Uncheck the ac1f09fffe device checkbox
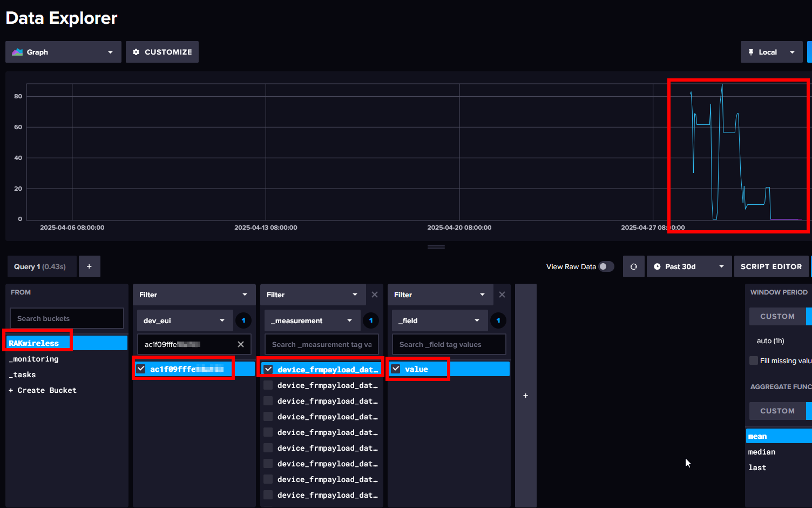Screen dimensions: 812x508 (x=141, y=369)
